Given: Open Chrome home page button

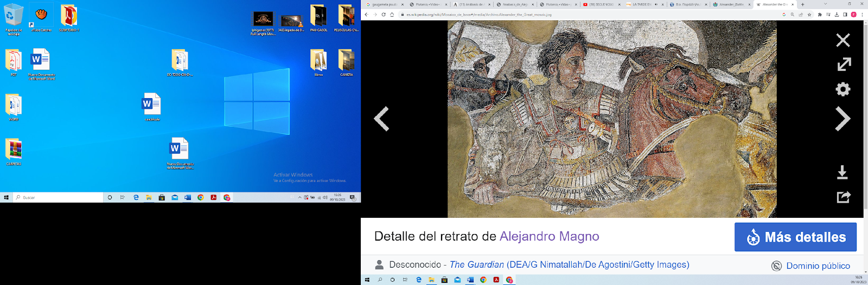Looking at the screenshot, I should [392, 15].
